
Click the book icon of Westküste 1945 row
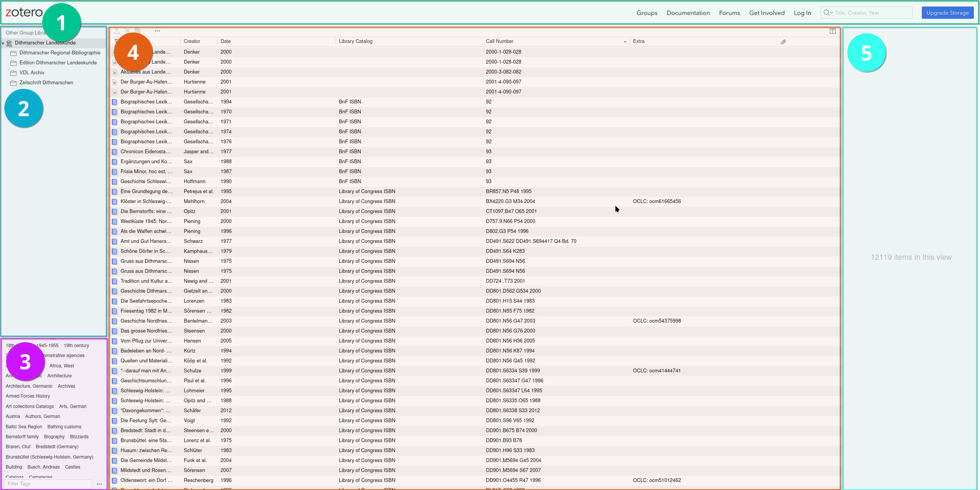[115, 221]
